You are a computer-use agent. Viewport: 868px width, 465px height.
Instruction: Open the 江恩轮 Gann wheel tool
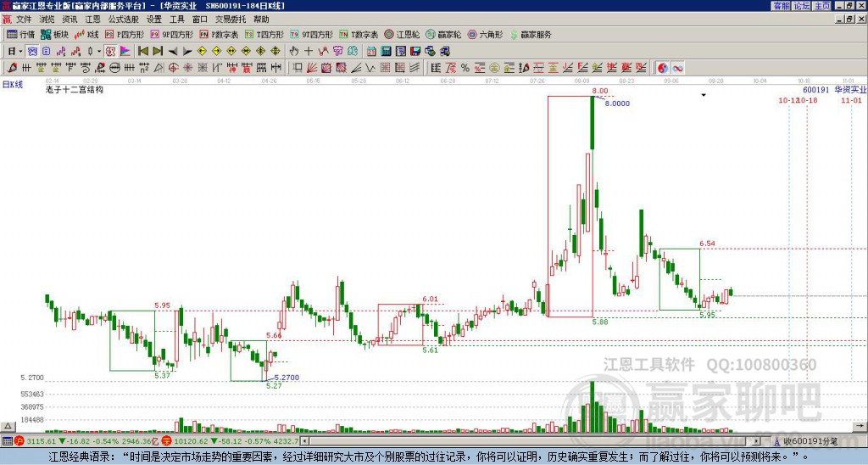click(x=402, y=34)
